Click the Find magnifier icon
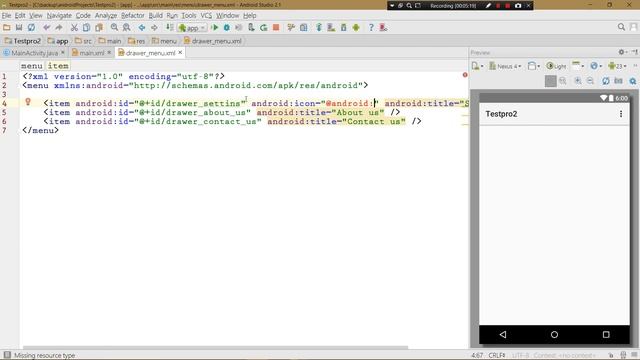Screen dimensions: 640x360 click(x=114, y=27)
